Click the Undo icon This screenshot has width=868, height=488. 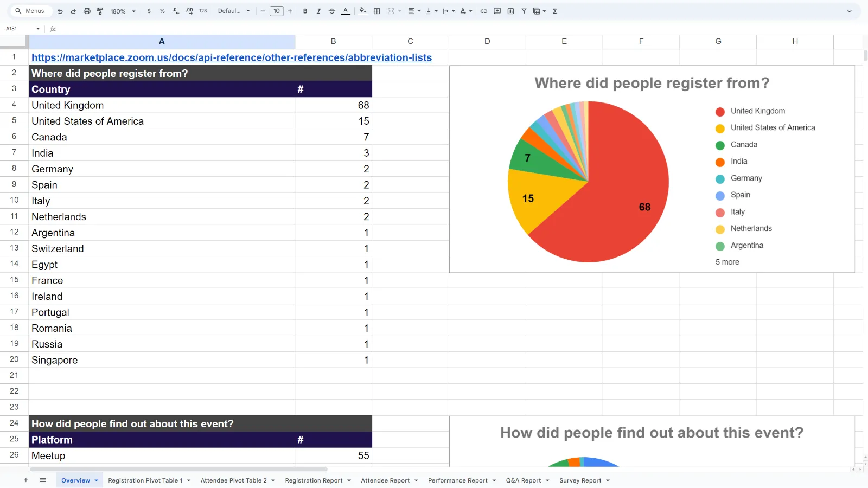point(60,11)
